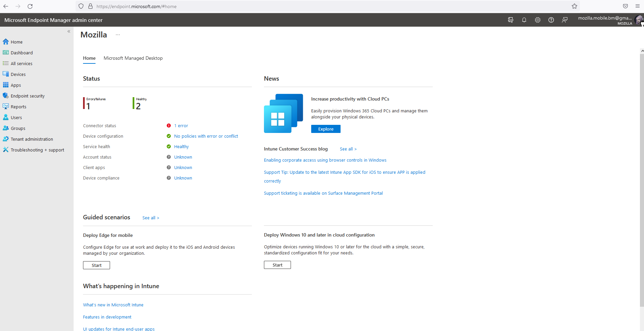The image size is (644, 331).
Task: Open the notifications bell
Action: click(524, 20)
